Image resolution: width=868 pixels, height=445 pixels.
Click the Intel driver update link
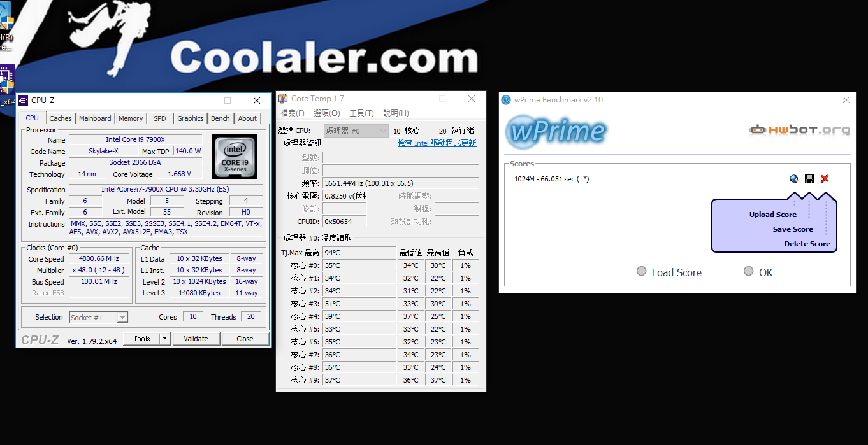coord(437,143)
